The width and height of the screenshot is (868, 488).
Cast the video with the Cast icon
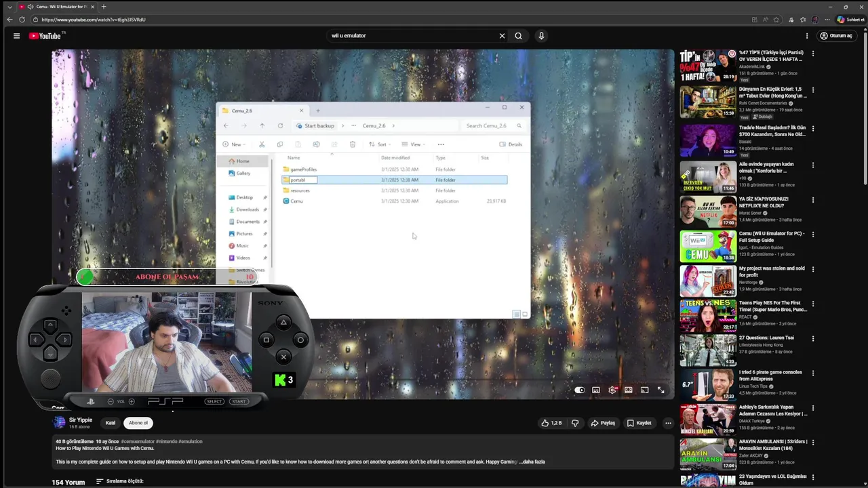pyautogui.click(x=645, y=390)
